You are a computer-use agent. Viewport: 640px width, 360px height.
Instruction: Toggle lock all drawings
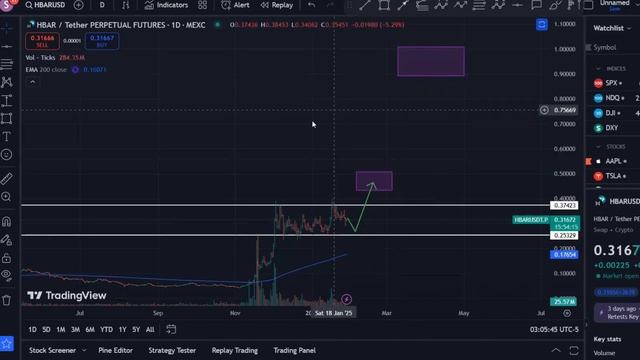(7, 258)
